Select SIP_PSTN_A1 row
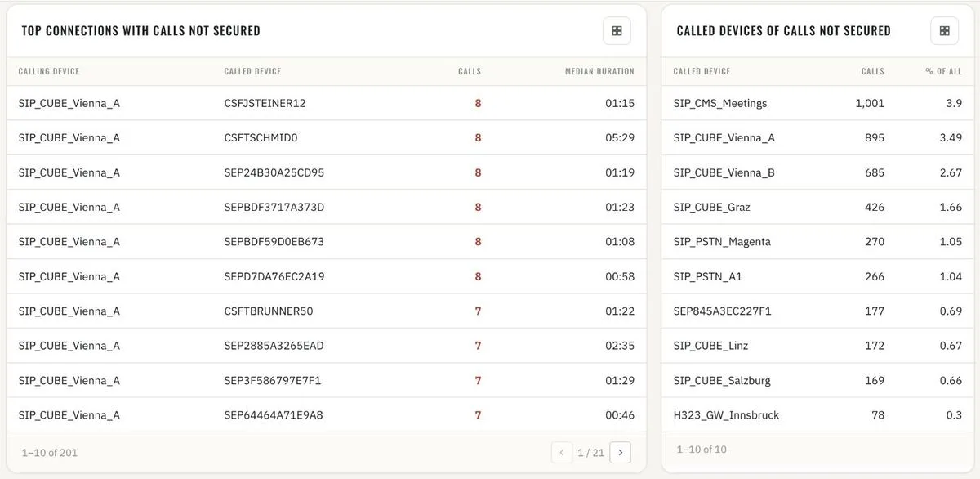 pyautogui.click(x=817, y=276)
